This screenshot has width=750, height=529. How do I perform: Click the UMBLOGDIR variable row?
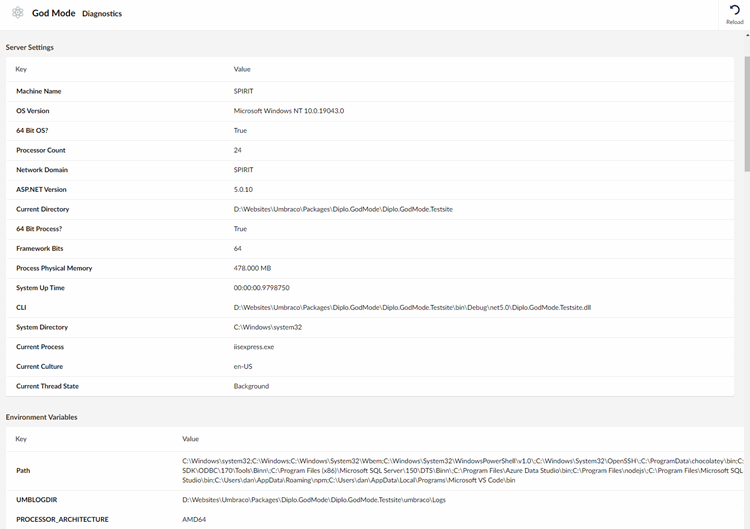pos(375,500)
